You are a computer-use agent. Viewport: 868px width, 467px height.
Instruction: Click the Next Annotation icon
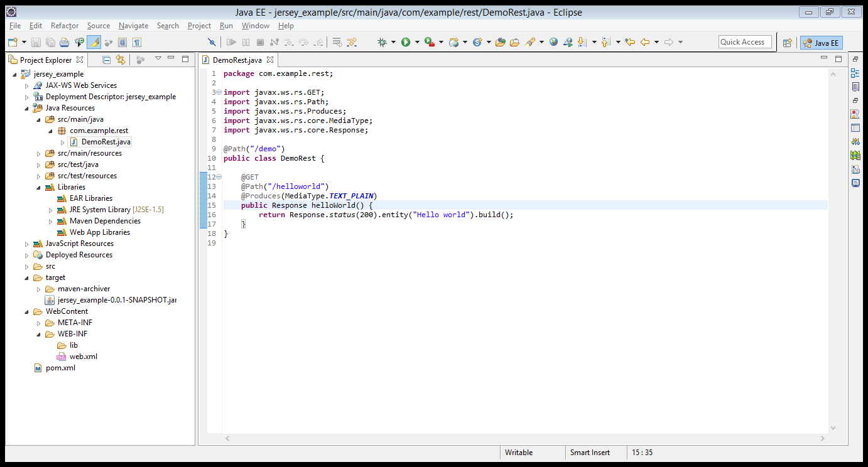[582, 42]
